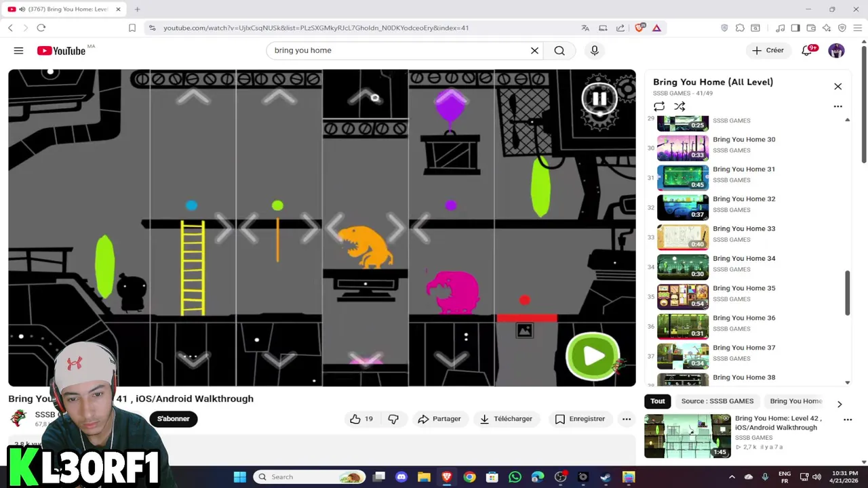Close the playlist panel
The image size is (868, 488).
838,87
